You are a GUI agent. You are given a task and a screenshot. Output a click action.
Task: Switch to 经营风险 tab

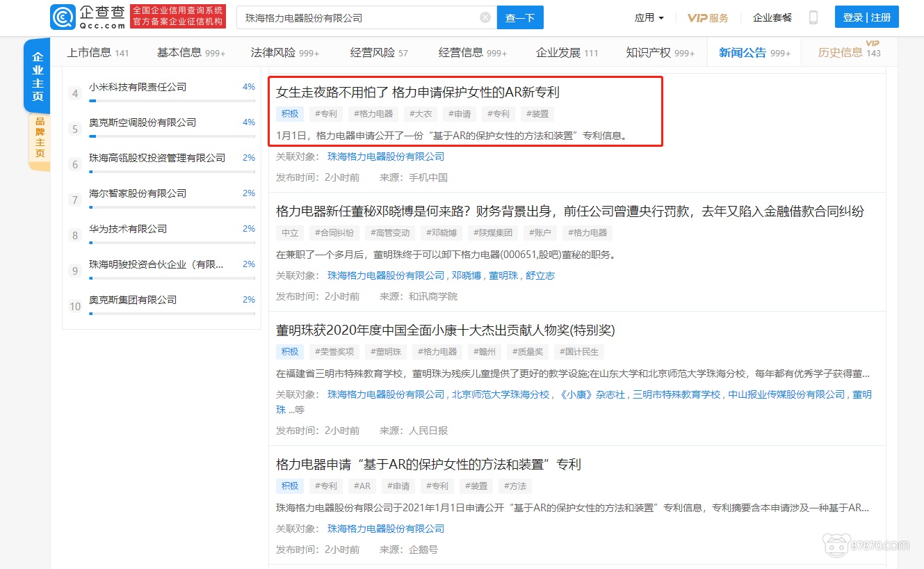click(x=379, y=52)
